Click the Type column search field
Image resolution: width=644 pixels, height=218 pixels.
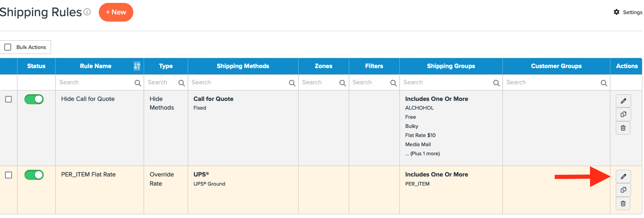(x=162, y=83)
